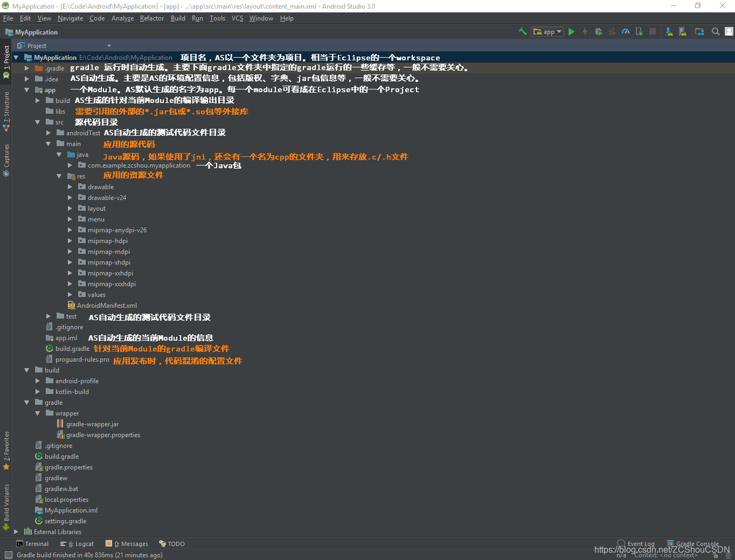Expand the kotlin-build folder
The width and height of the screenshot is (735, 560).
tap(37, 392)
